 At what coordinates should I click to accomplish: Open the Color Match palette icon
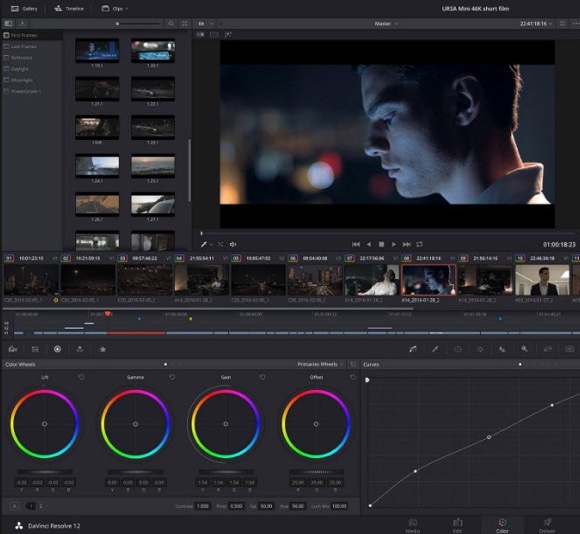click(x=35, y=349)
